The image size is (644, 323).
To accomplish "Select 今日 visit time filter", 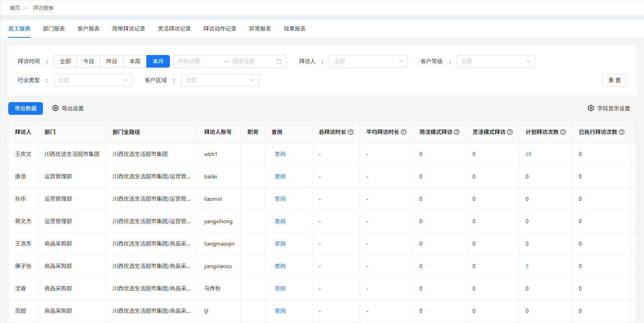I will tap(89, 61).
